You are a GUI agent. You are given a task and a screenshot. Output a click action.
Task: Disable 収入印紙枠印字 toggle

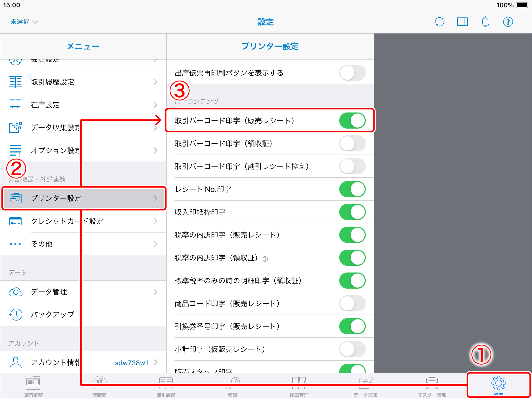352,212
